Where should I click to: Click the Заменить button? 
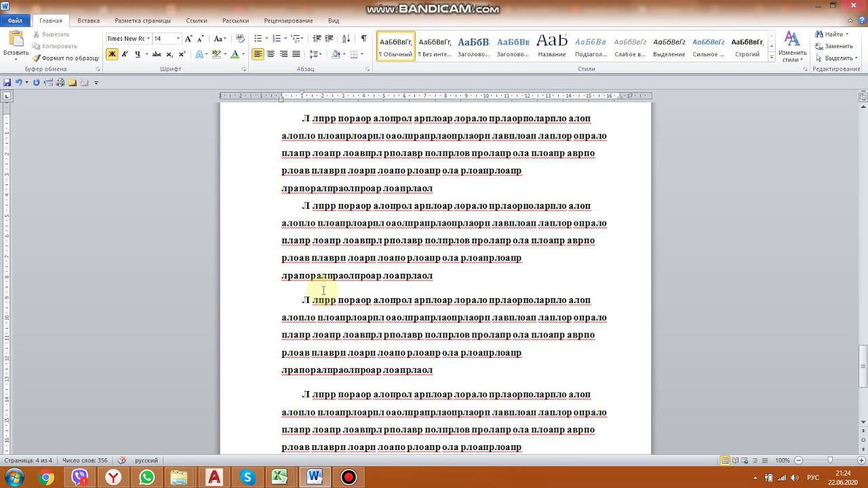point(833,46)
